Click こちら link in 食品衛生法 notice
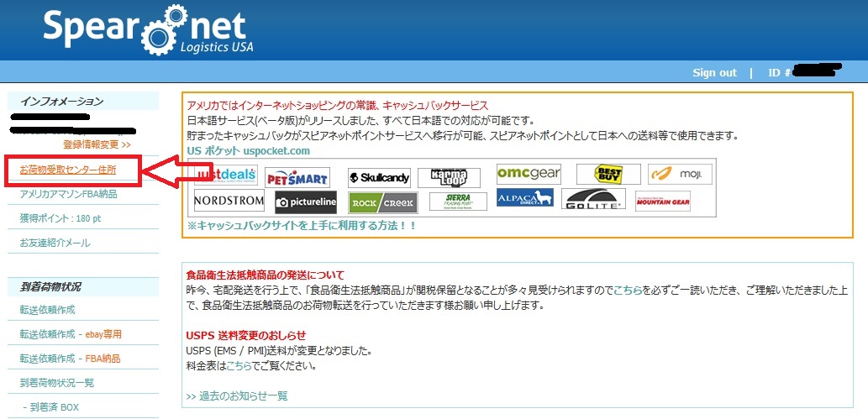 [x=628, y=290]
